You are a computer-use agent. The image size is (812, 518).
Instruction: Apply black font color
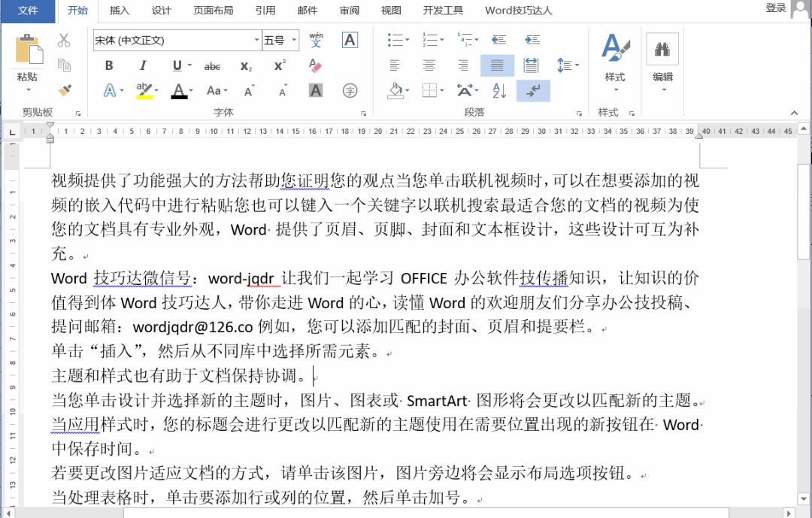pos(179,91)
